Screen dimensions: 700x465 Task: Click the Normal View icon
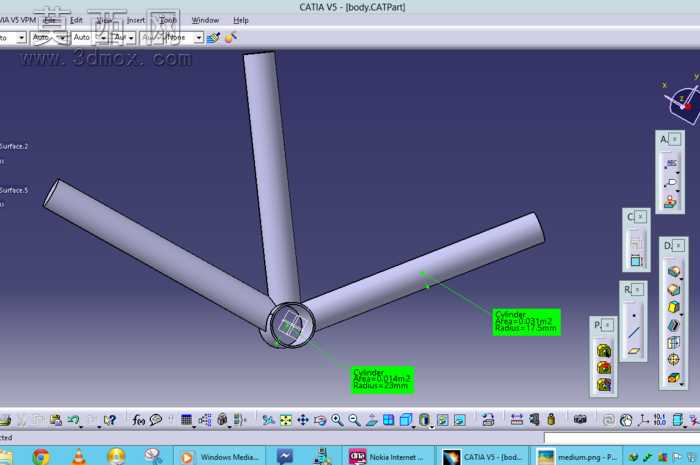pos(371,419)
